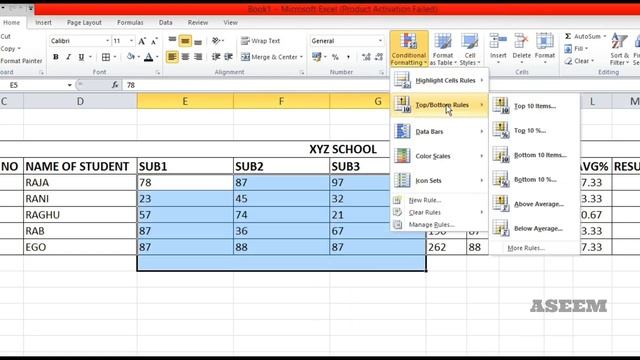Center the text horizontally
This screenshot has height=360, width=640.
(x=185, y=57)
